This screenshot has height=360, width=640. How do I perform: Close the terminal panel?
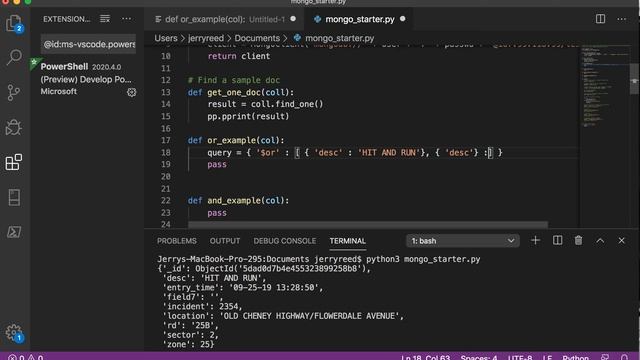[x=621, y=240]
